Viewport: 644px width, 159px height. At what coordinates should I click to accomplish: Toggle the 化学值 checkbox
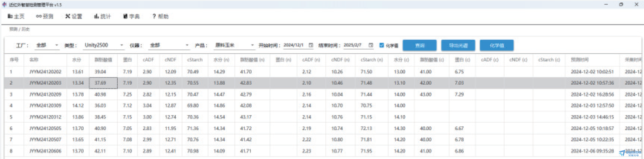click(x=381, y=45)
